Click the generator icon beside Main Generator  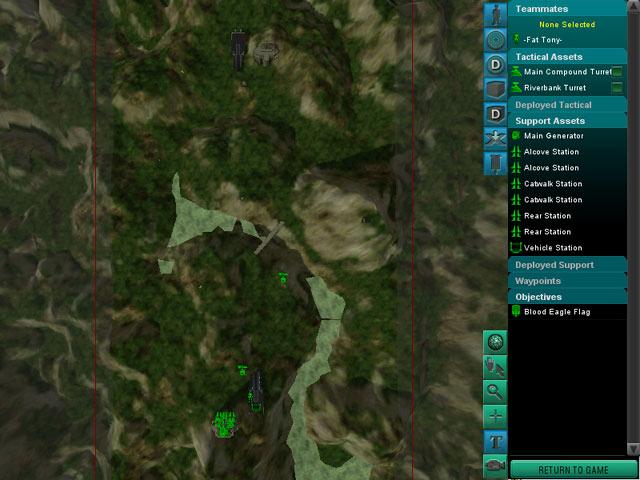coord(516,136)
